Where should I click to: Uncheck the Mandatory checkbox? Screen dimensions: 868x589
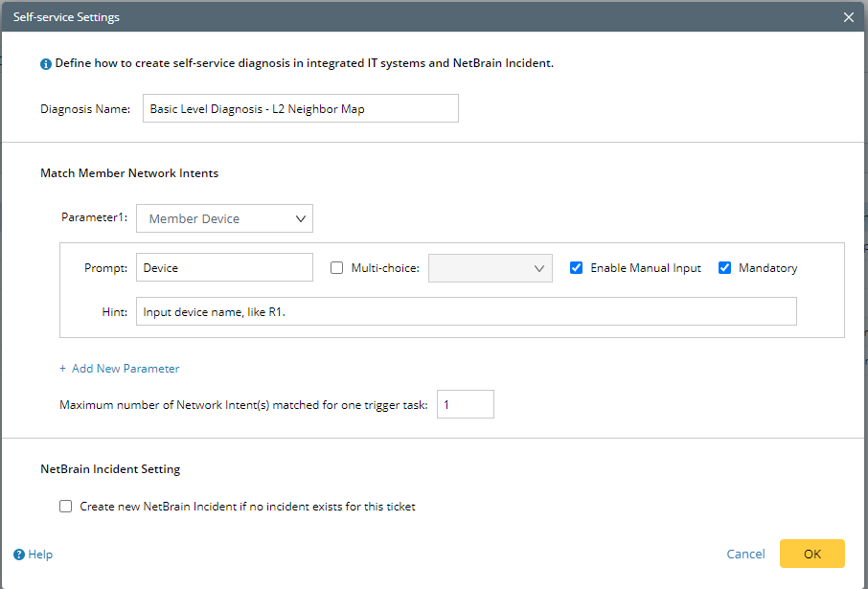tap(724, 268)
